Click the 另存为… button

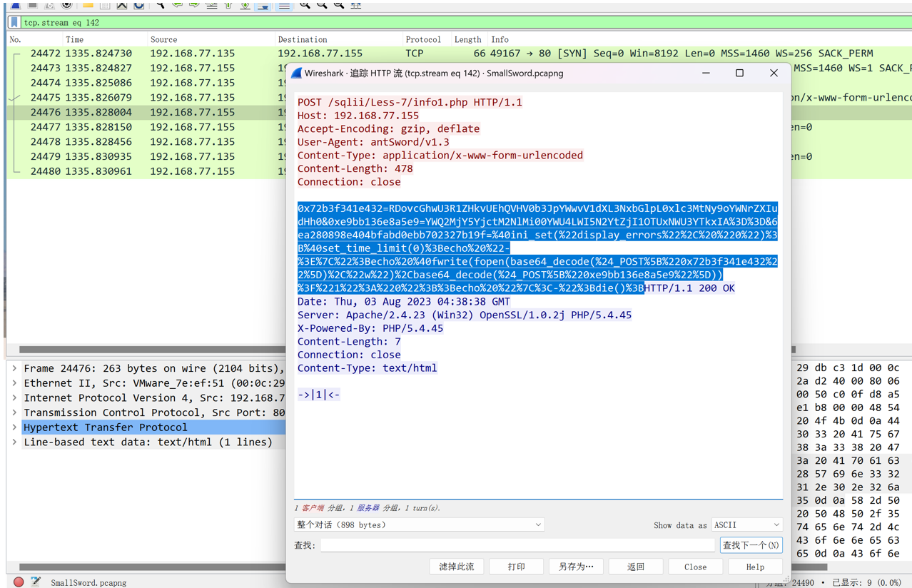point(576,567)
